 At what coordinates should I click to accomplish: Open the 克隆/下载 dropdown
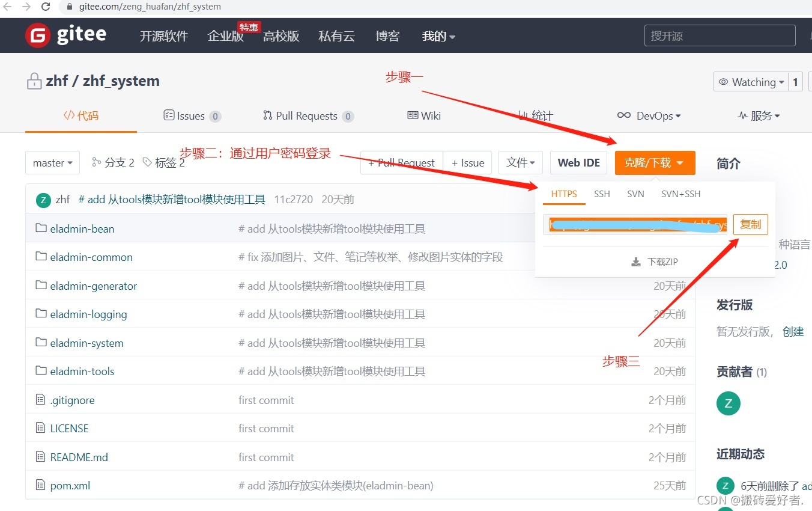pyautogui.click(x=655, y=163)
